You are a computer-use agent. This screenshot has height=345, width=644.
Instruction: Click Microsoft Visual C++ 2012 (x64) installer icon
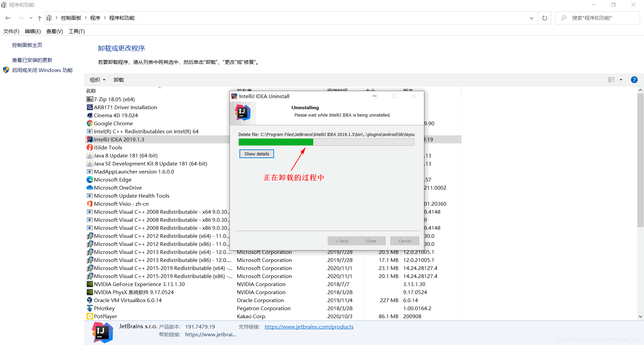[x=90, y=236]
